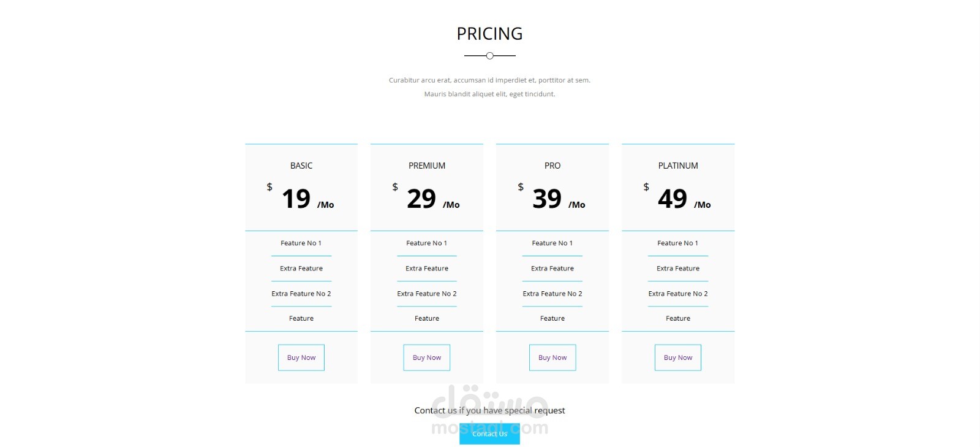The image size is (980, 447).
Task: Click the 29 price in Premium card
Action: [421, 199]
